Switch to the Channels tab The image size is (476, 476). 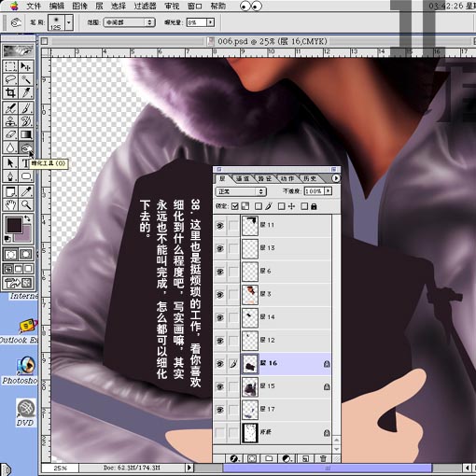(x=243, y=178)
